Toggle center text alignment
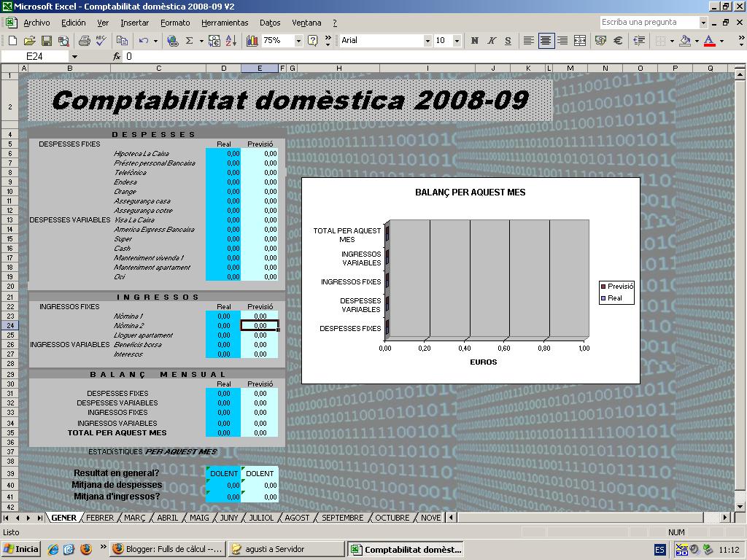The image size is (747, 560). click(546, 41)
